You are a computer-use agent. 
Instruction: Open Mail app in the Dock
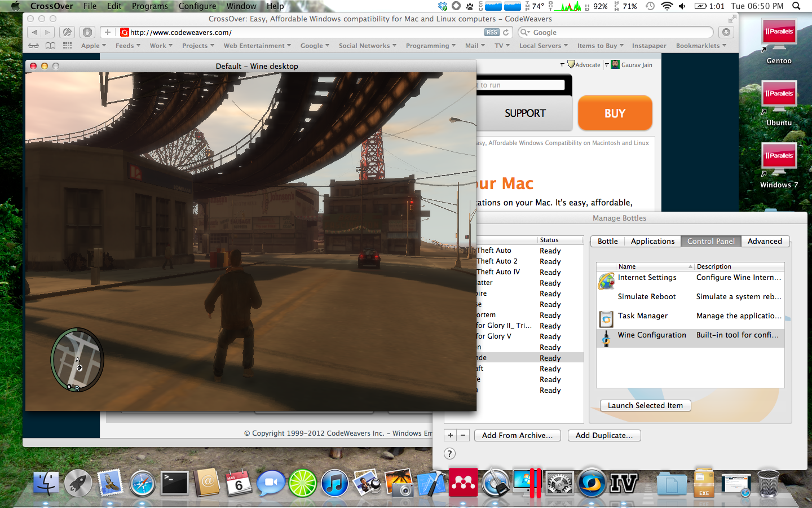(x=110, y=483)
